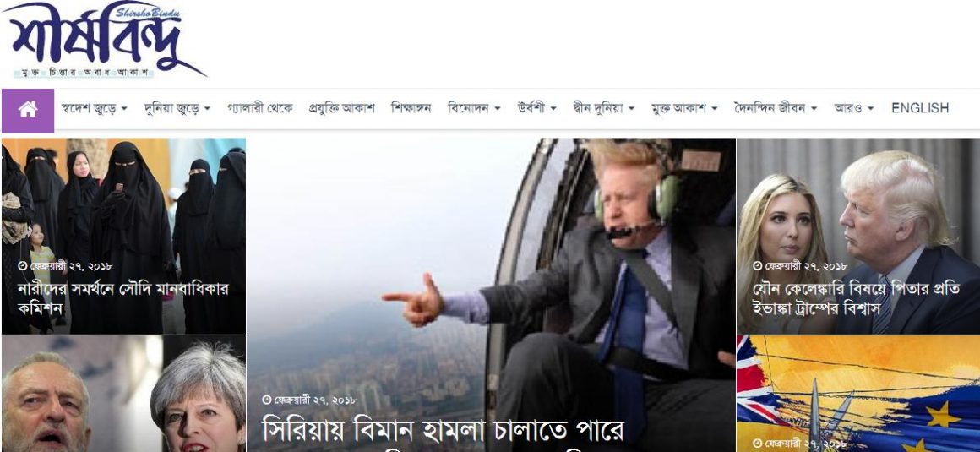Click the clock icon on the EU flag article
The image size is (980, 452).
point(758,444)
